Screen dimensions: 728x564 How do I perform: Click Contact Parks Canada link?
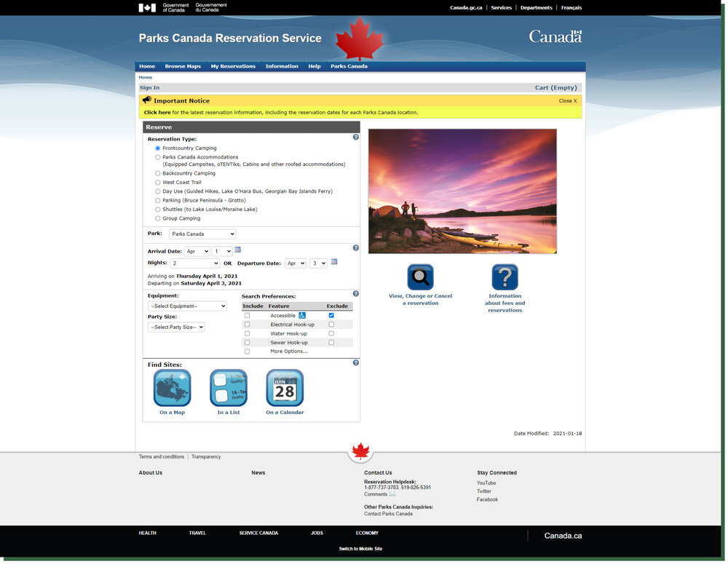[388, 515]
